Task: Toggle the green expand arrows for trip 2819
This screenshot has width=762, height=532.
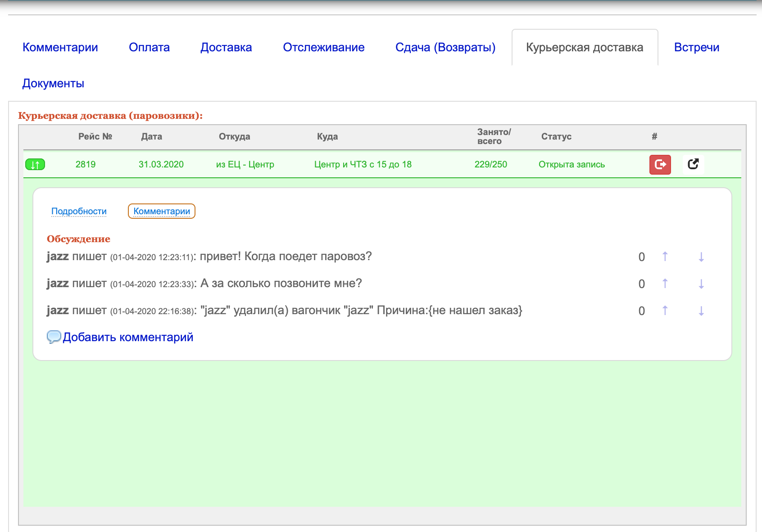Action: tap(35, 165)
